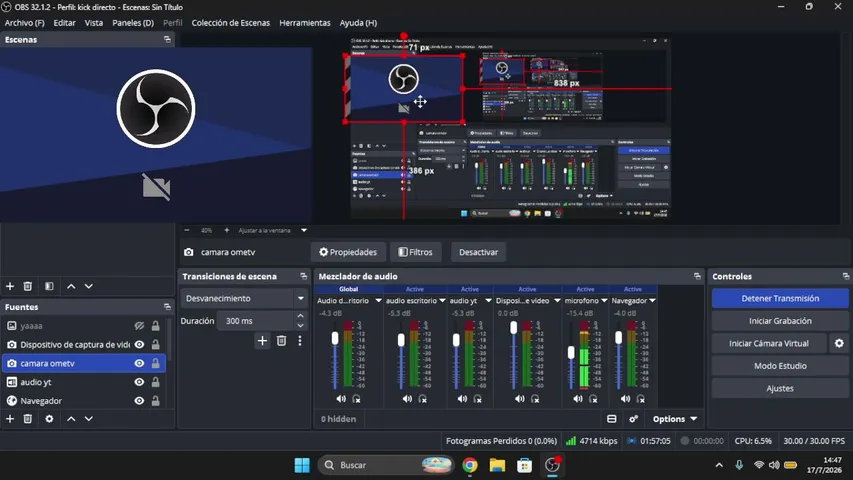Viewport: 853px width, 480px height.
Task: Unlock the yaaaa source
Action: click(x=156, y=326)
